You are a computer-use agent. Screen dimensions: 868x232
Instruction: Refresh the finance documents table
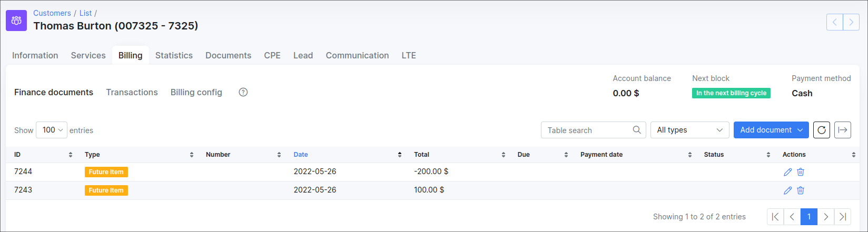coord(822,130)
